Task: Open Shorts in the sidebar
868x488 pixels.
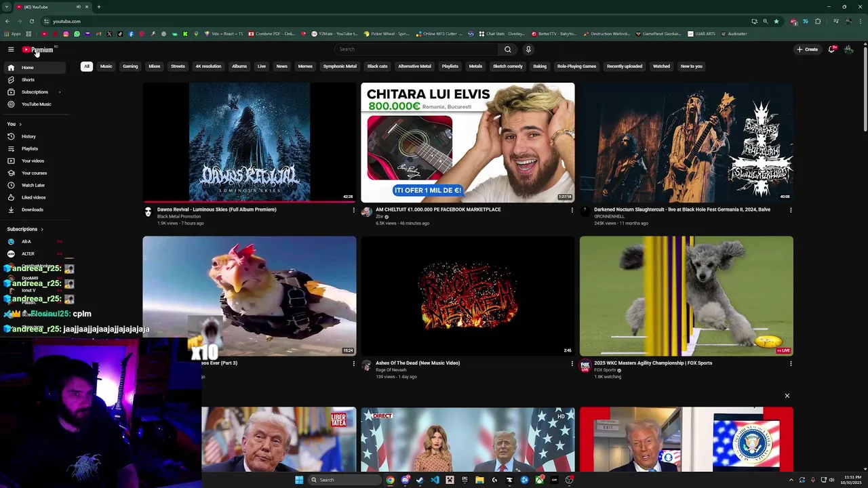Action: click(34, 80)
